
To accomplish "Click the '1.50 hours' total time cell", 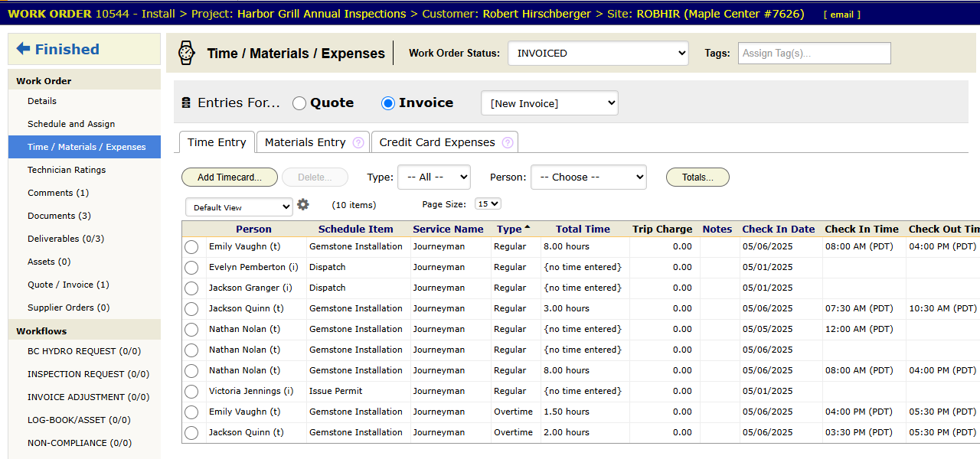I will point(567,412).
